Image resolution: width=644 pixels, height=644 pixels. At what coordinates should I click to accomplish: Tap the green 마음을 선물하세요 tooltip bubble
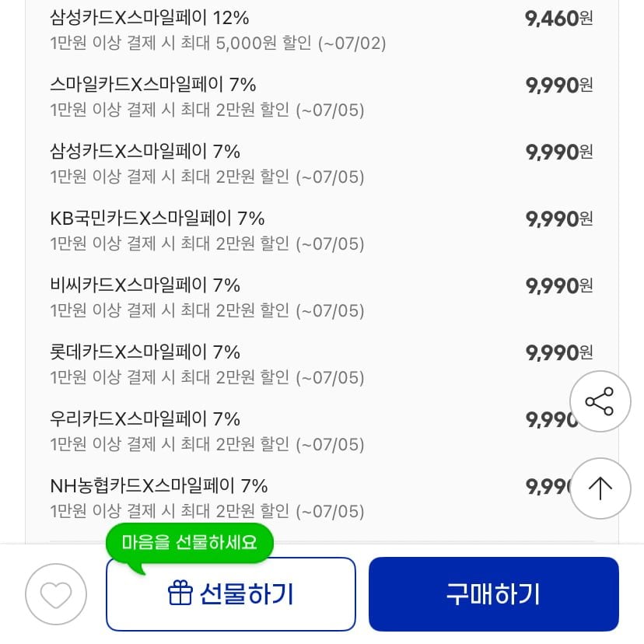click(x=189, y=543)
